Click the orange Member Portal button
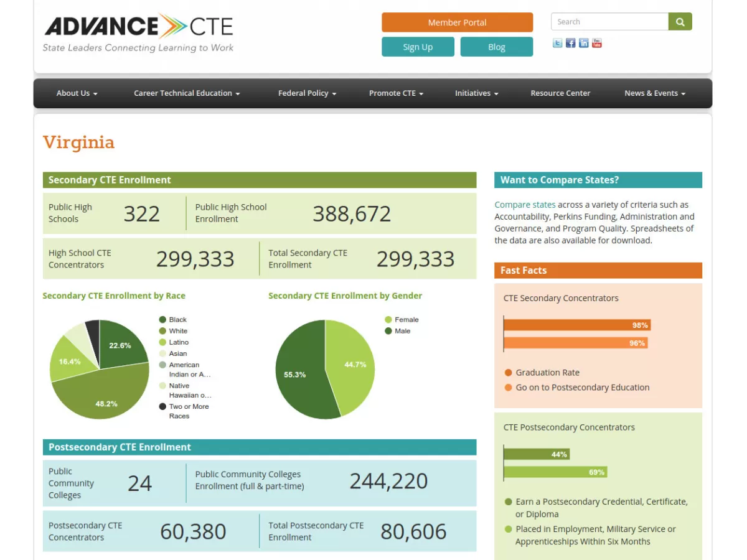Viewport: 747px width, 560px height. point(457,22)
